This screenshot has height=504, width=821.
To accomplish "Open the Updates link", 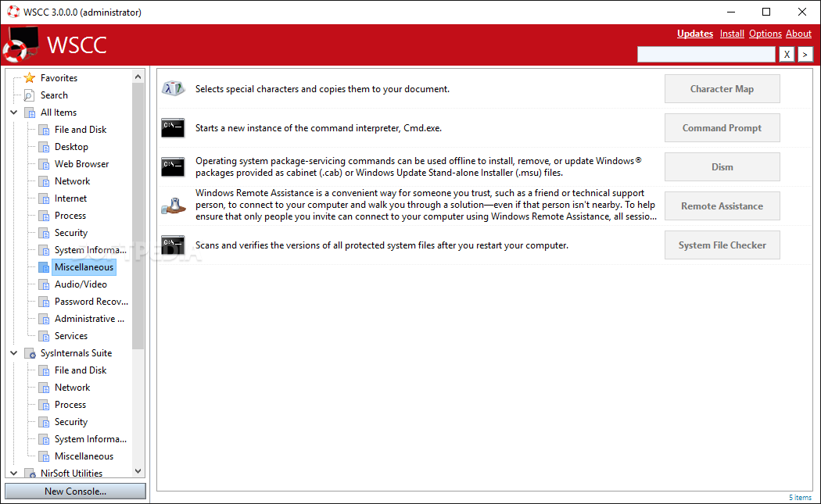I will [x=695, y=34].
